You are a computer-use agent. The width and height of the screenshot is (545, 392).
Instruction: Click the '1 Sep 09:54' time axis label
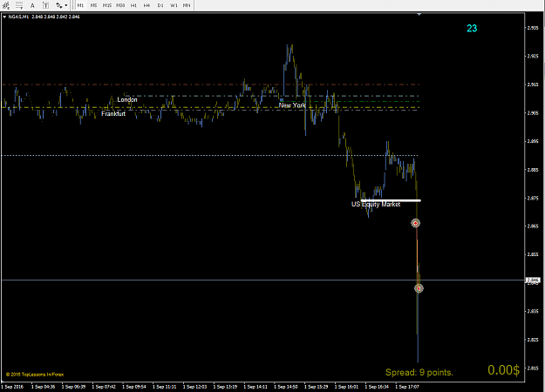[x=134, y=387]
